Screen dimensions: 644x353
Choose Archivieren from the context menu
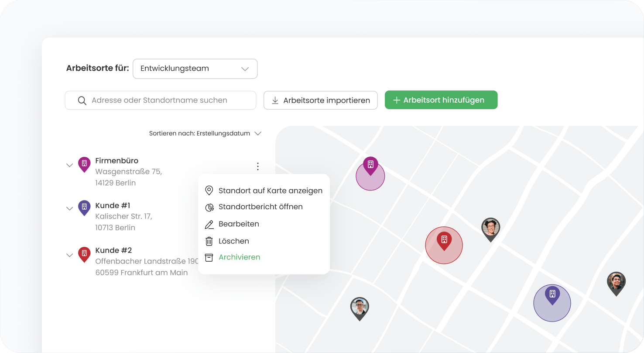(239, 257)
